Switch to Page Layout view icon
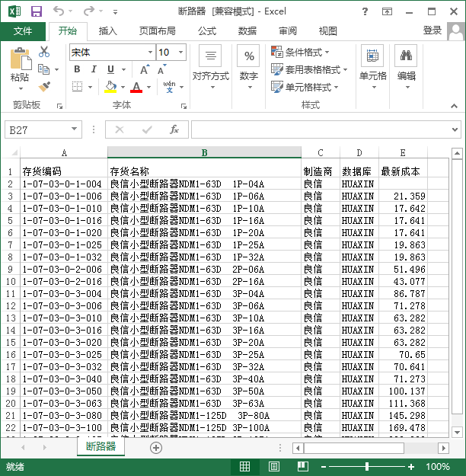The image size is (466, 476). tap(274, 467)
